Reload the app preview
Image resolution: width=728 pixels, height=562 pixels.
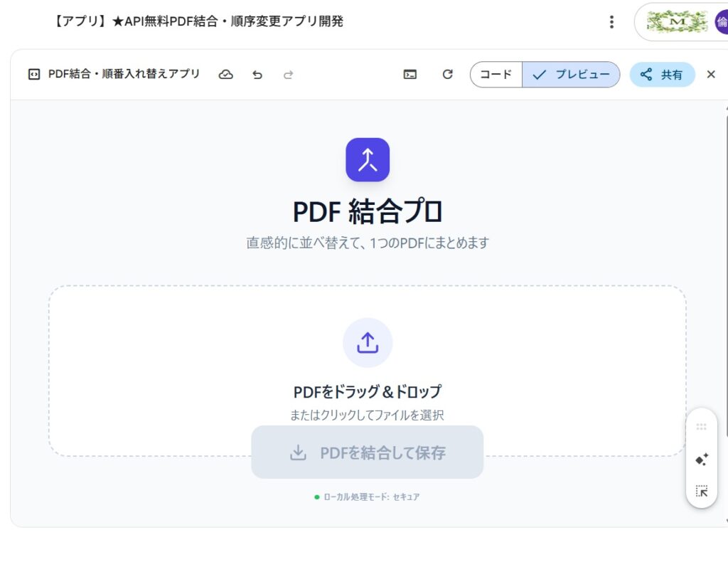(447, 74)
